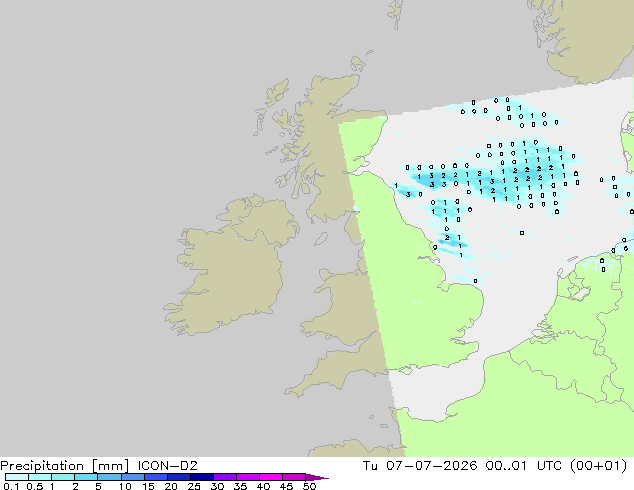Click the '0.5' legend scale label
Screen dimensions: 634x490
34,486
